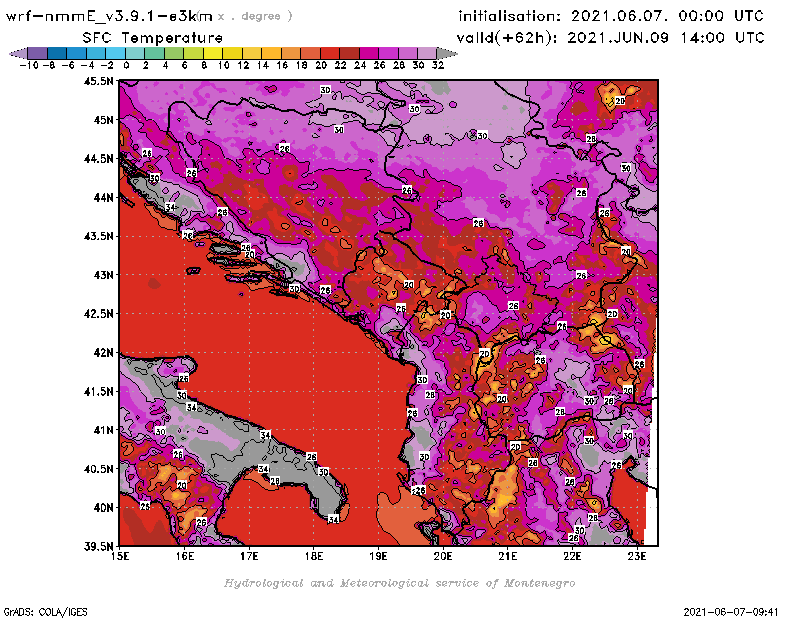Click the gray above-32 legend arrow
The image size is (800, 618).
click(447, 53)
